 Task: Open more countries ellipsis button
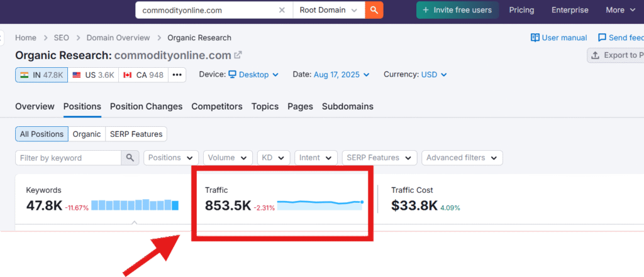click(177, 75)
